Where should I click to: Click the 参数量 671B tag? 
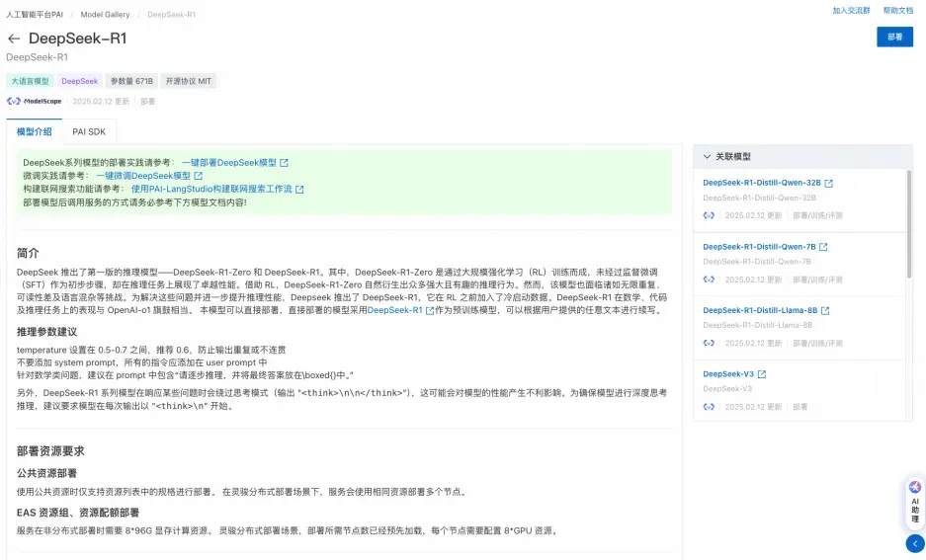[x=131, y=81]
